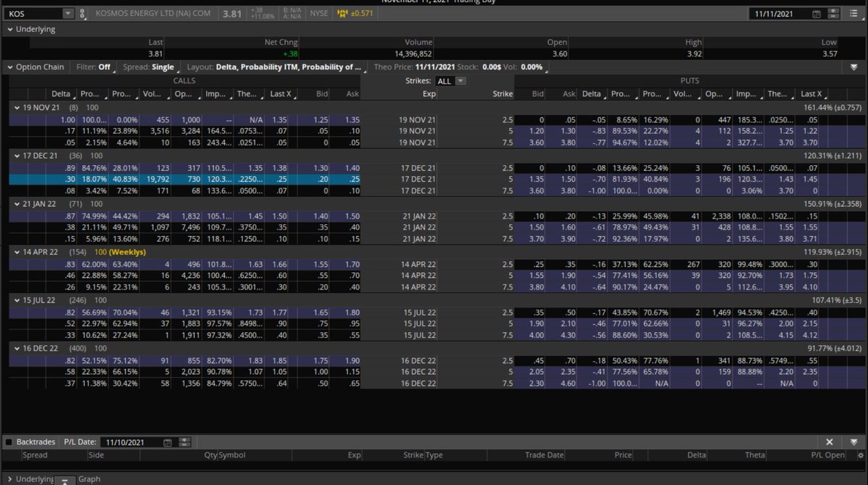Viewport: 868px width, 485px height.
Task: Open the Spread: Single dropdown
Action: 150,67
